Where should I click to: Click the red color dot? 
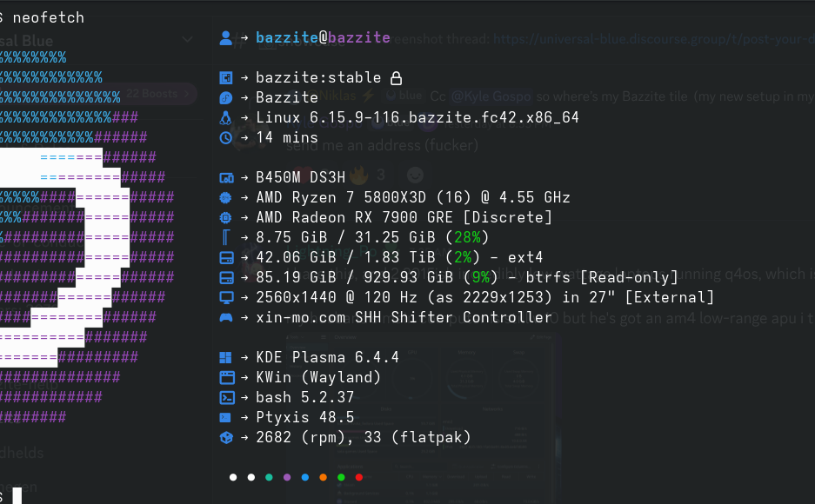(358, 478)
